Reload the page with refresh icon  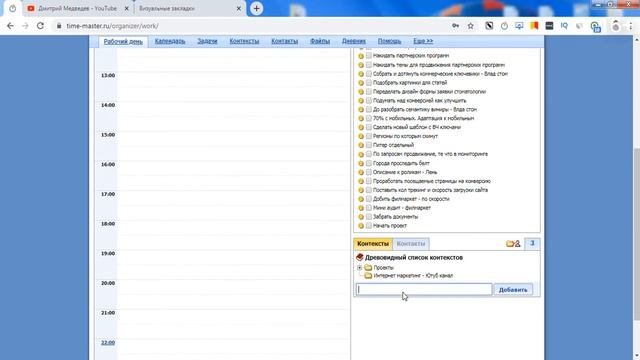pos(40,26)
